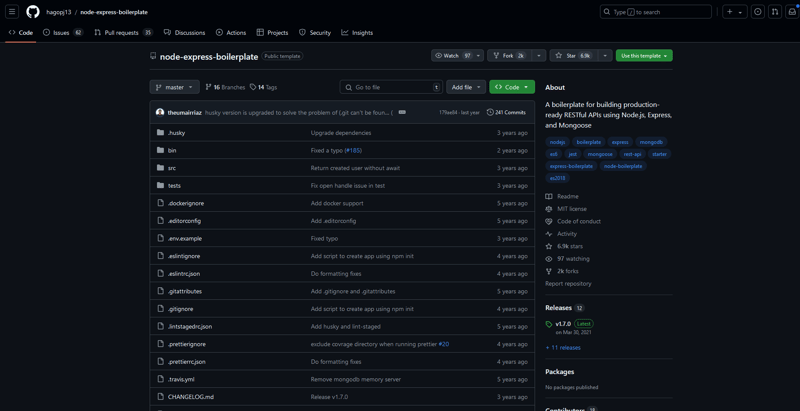800x411 pixels.
Task: Click Use this template button
Action: 644,56
